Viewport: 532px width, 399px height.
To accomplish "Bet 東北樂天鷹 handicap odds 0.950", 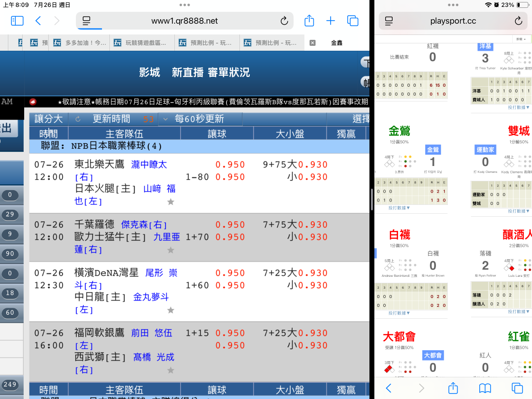I will [x=230, y=165].
